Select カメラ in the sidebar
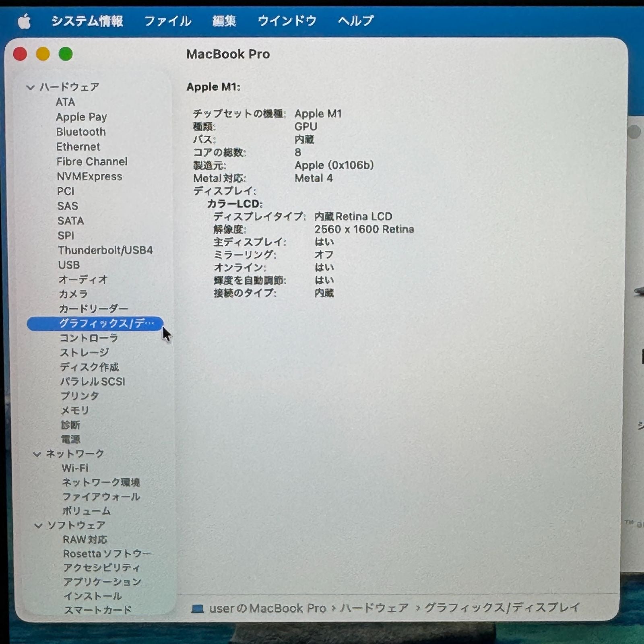The width and height of the screenshot is (644, 644). click(73, 294)
